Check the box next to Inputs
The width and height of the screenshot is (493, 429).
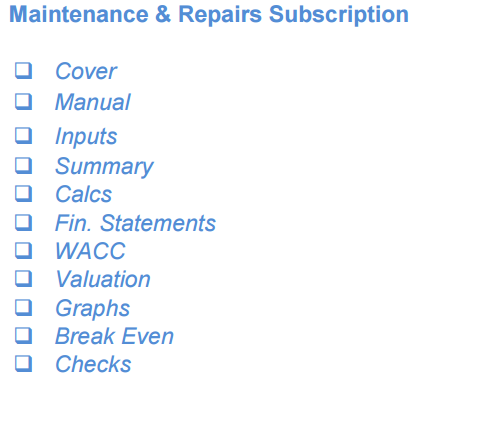coord(24,136)
